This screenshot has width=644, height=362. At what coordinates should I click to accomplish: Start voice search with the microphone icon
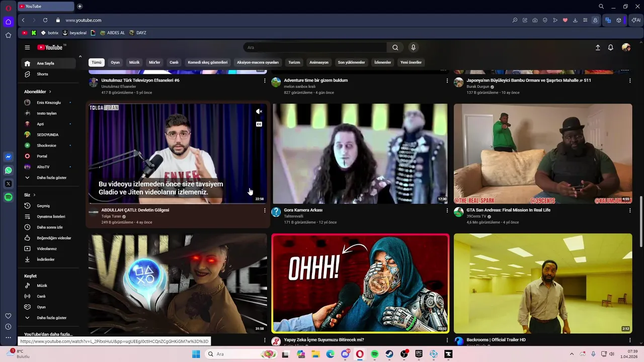(x=413, y=47)
